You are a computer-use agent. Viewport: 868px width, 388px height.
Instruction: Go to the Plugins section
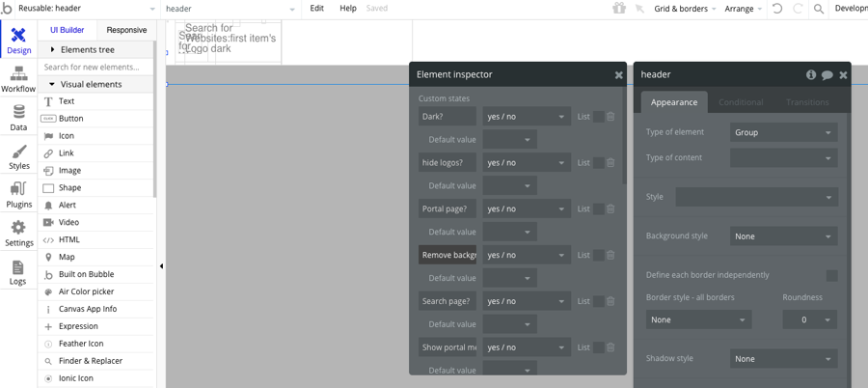pyautogui.click(x=18, y=195)
